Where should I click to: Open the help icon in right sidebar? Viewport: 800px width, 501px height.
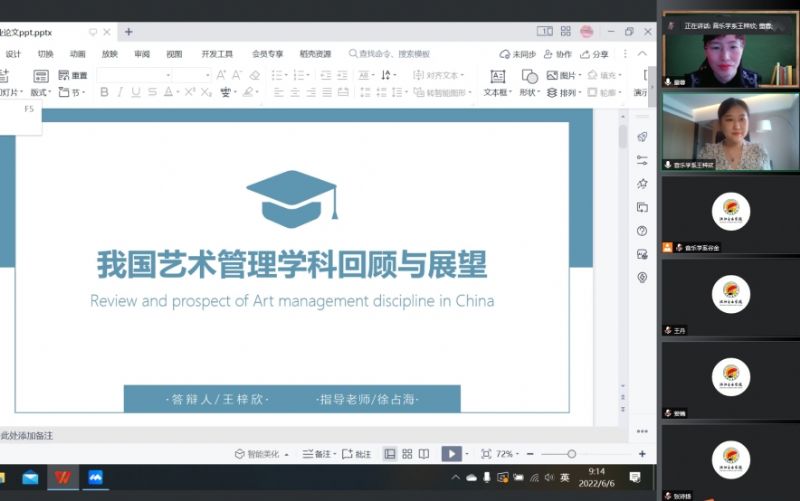click(x=642, y=231)
